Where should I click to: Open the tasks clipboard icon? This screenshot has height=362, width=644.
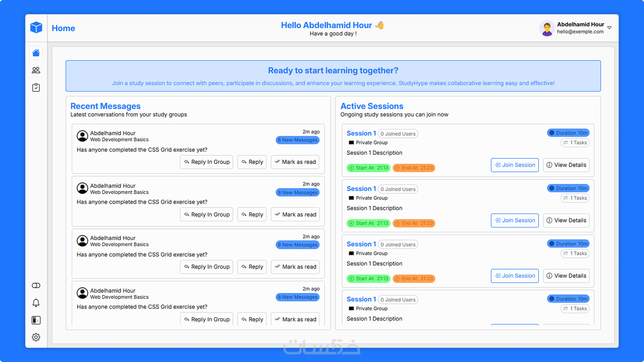pyautogui.click(x=36, y=87)
